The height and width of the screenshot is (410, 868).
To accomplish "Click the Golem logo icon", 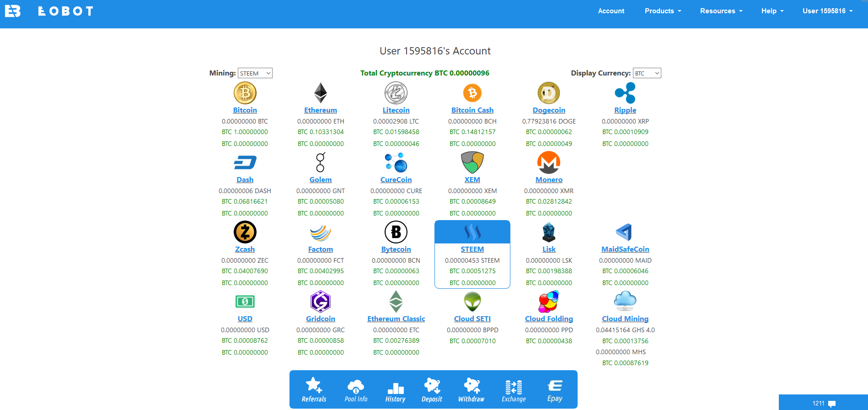I will (x=321, y=162).
